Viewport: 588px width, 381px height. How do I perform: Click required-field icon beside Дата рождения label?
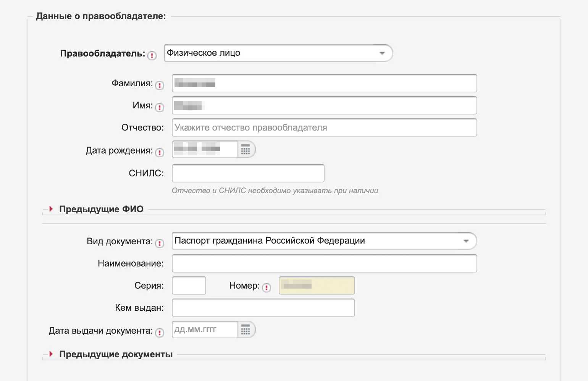pyautogui.click(x=160, y=153)
